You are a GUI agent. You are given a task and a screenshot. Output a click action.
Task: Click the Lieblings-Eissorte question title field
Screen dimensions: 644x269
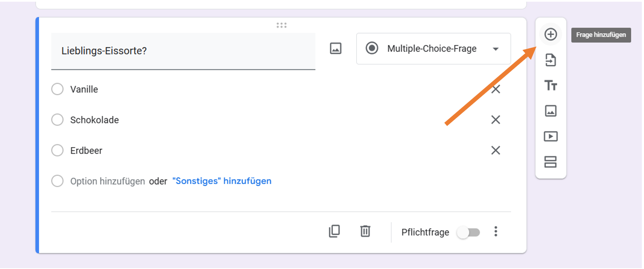point(183,51)
